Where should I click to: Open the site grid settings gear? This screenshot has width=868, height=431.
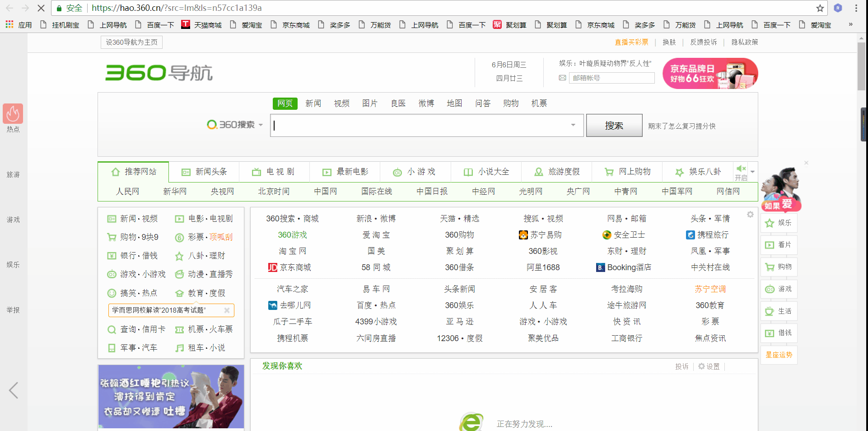(x=750, y=215)
